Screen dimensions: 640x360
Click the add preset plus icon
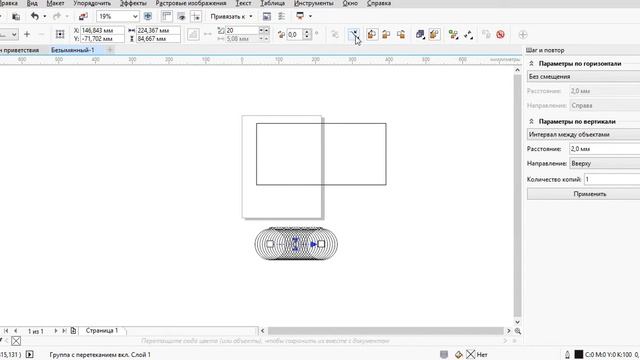pos(27,35)
